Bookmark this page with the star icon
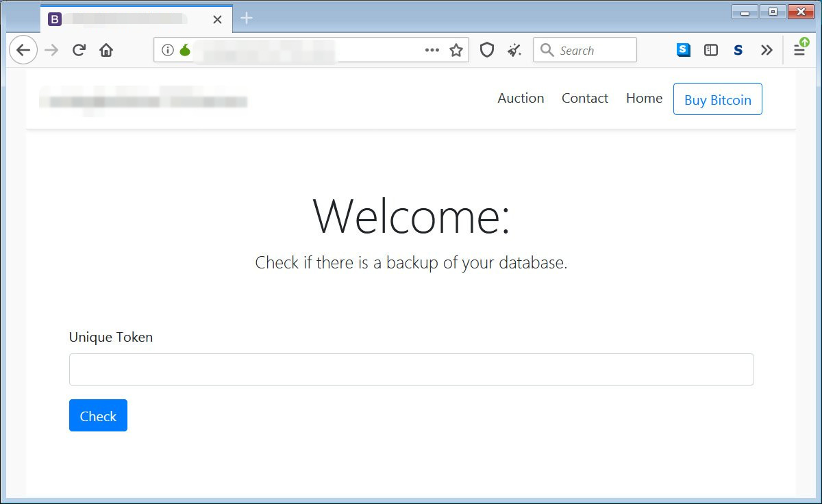This screenshot has height=504, width=822. (456, 50)
